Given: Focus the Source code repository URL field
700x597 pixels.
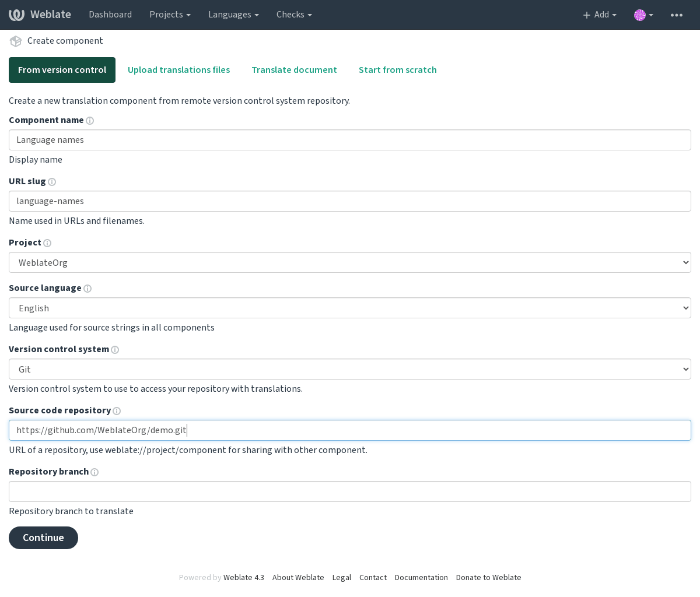Looking at the screenshot, I should pos(350,430).
